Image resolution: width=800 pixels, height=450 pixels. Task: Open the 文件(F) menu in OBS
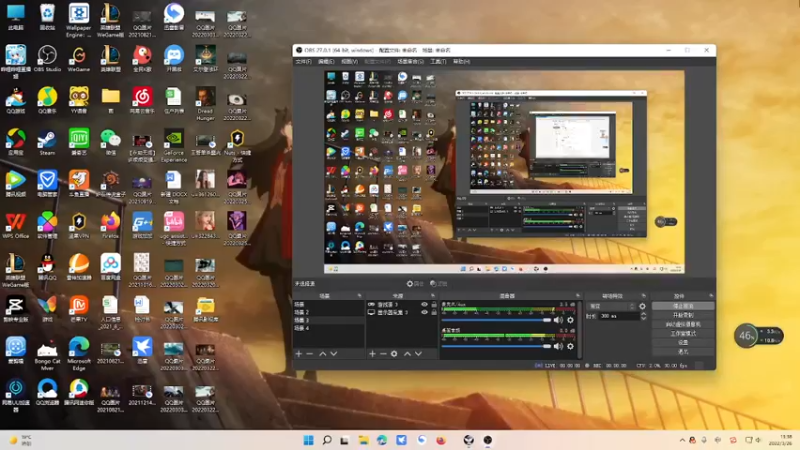click(303, 61)
